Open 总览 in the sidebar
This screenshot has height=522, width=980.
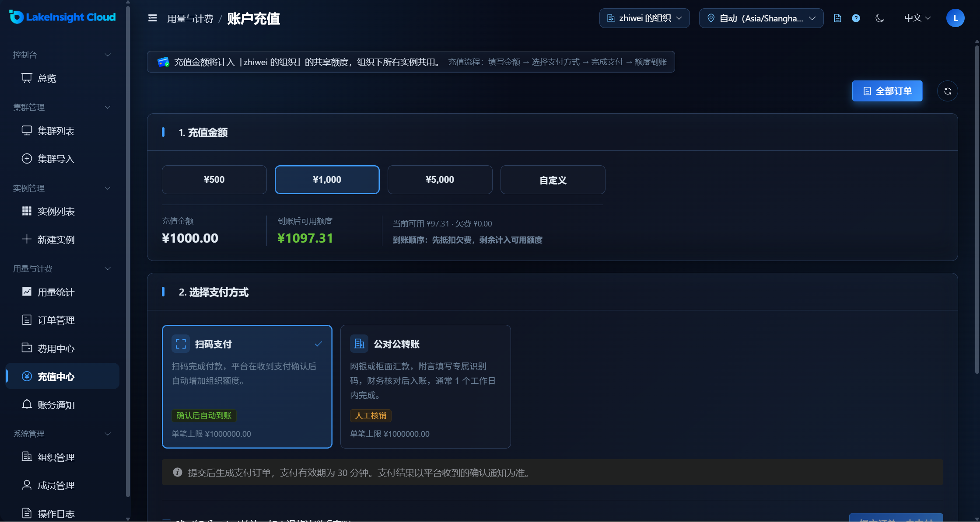63,78
